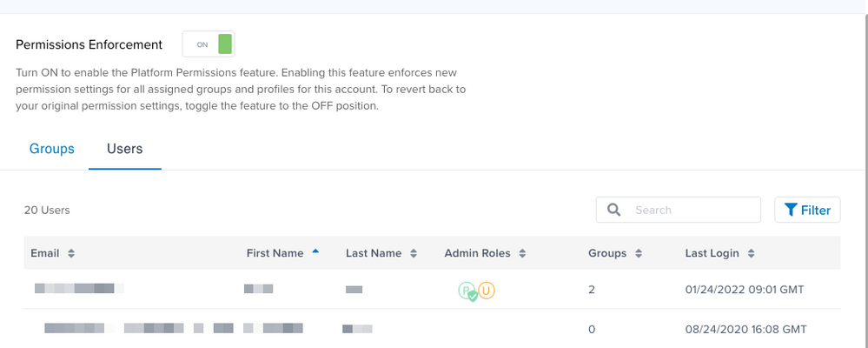Sort users by Email column arrows

[71, 253]
